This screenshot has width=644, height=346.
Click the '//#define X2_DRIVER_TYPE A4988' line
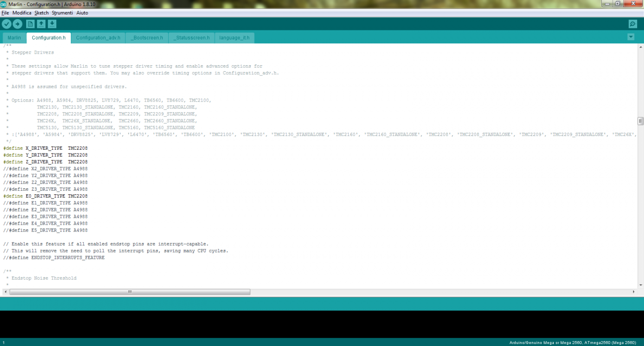coord(46,168)
